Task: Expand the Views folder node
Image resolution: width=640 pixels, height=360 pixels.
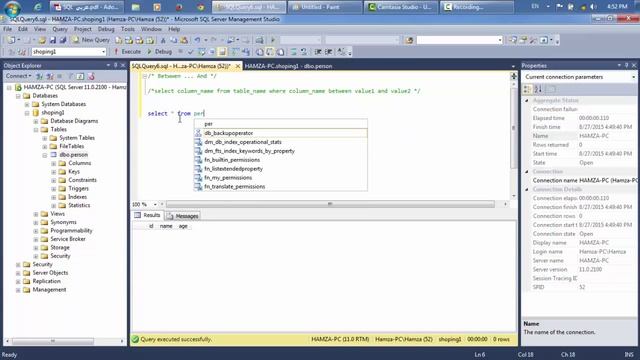Action: pos(36,214)
